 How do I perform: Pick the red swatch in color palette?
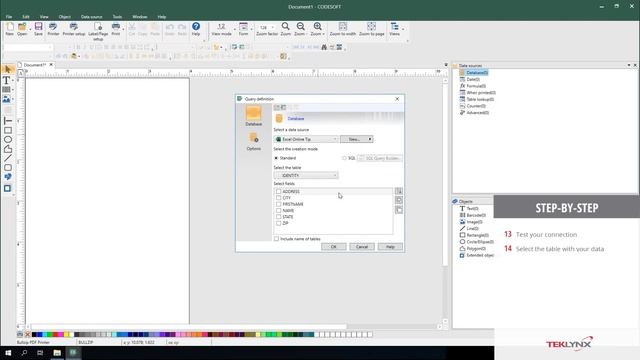pyautogui.click(x=55, y=335)
